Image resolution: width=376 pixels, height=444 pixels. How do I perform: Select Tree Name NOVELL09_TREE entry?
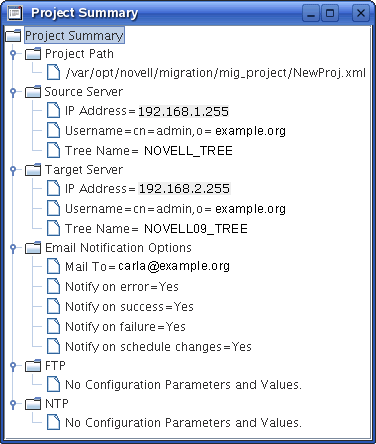click(156, 229)
